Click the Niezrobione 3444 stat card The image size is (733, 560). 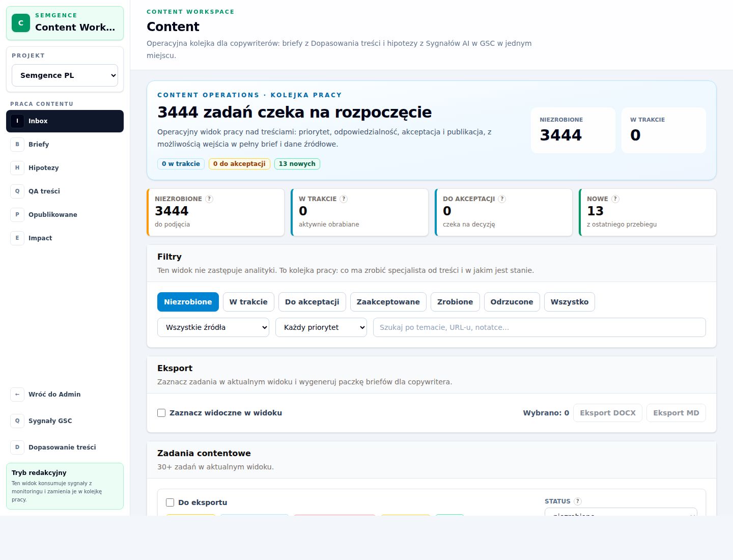coord(215,212)
